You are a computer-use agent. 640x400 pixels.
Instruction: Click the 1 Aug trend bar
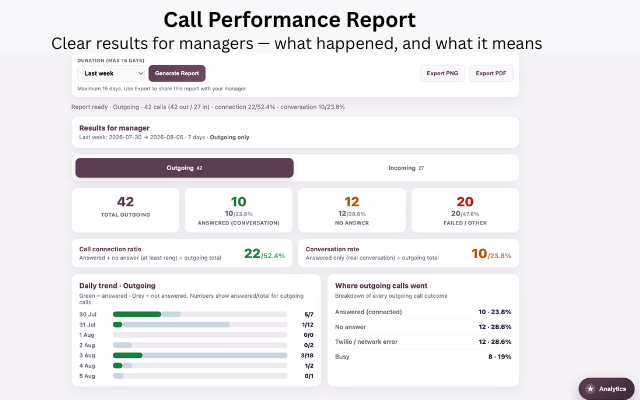(x=200, y=335)
